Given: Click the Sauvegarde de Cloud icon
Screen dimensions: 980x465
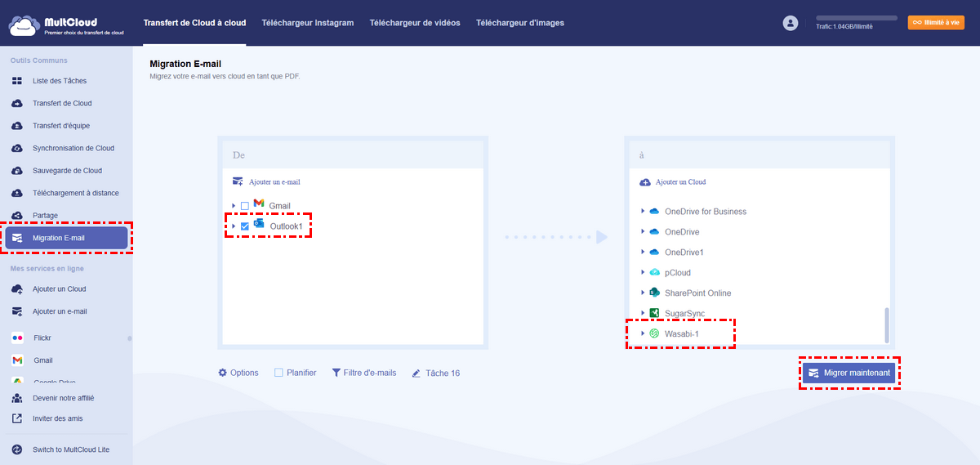Looking at the screenshot, I should tap(17, 171).
